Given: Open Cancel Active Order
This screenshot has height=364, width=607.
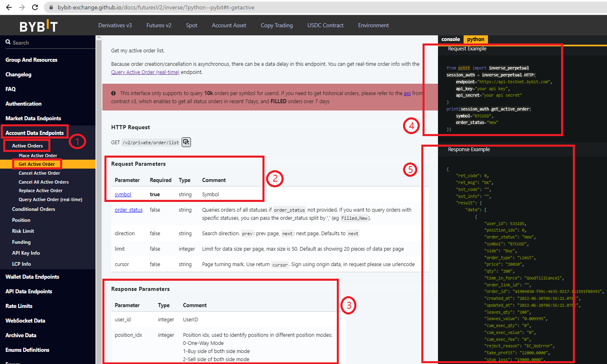Looking at the screenshot, I should click(x=39, y=173).
